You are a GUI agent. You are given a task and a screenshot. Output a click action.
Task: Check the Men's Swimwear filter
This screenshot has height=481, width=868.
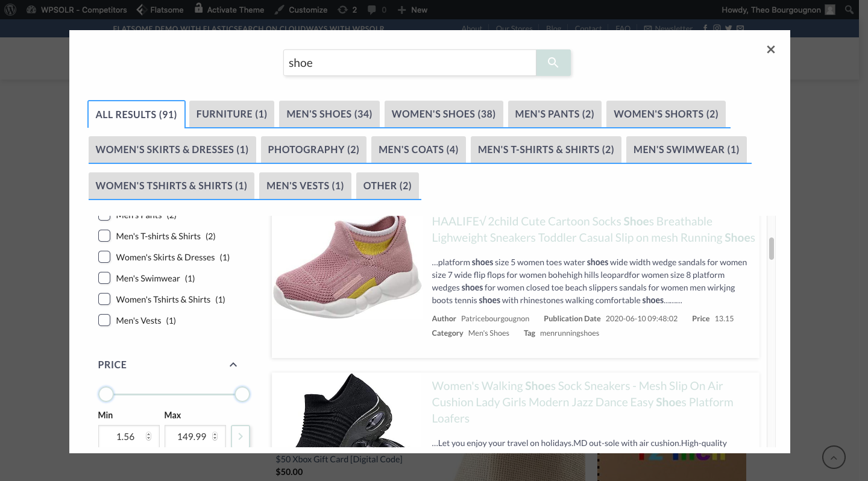point(104,278)
